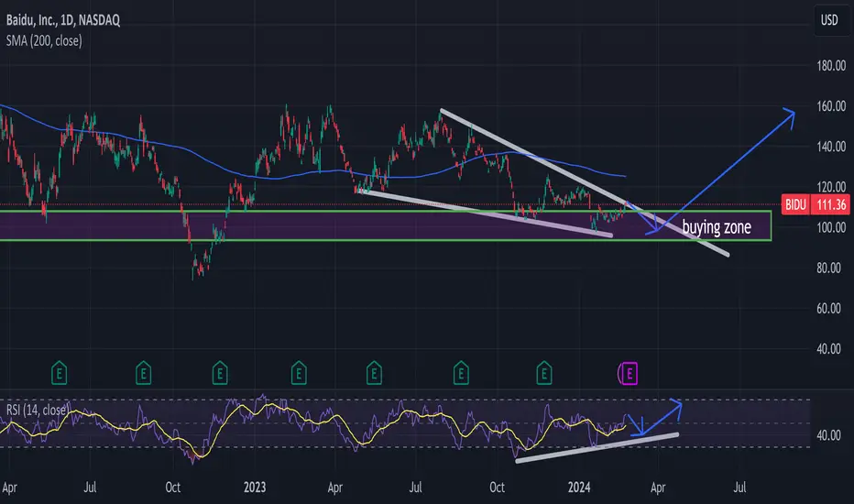Select the SMA (200, close) indicator legend

(44, 41)
